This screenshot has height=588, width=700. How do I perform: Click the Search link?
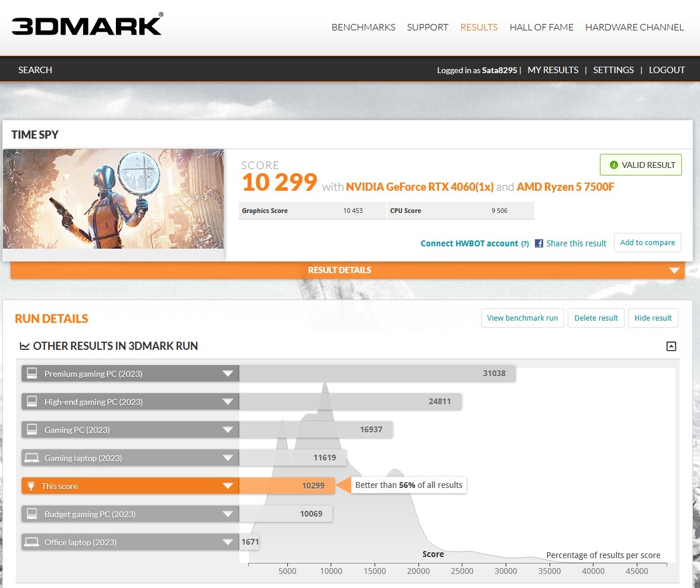(x=35, y=70)
